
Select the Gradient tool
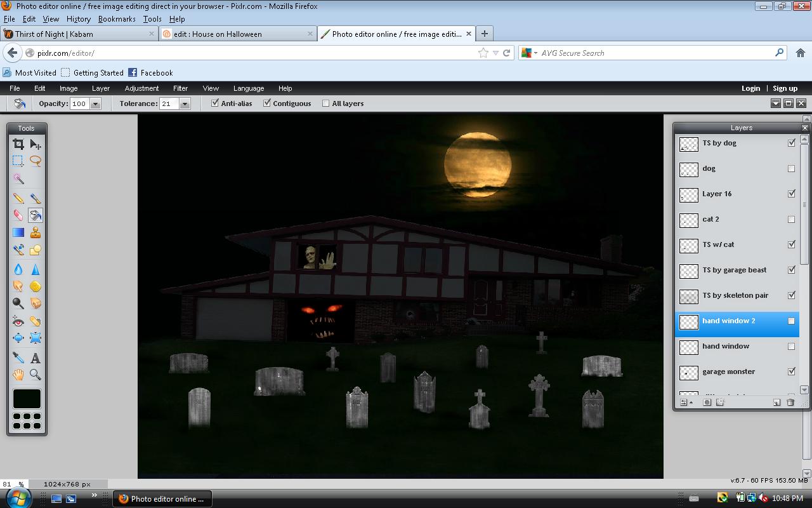18,232
